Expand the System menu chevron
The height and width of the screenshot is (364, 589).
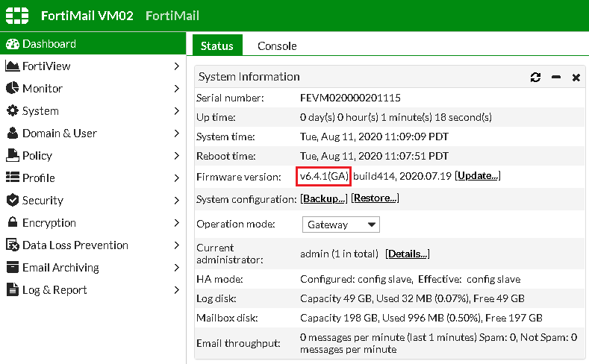coord(176,110)
